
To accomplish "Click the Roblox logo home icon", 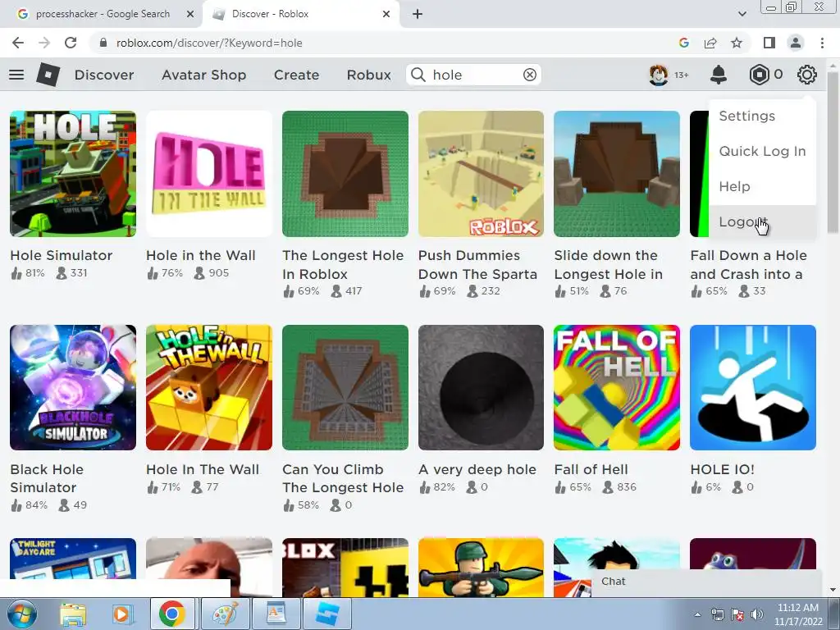I will pyautogui.click(x=48, y=75).
